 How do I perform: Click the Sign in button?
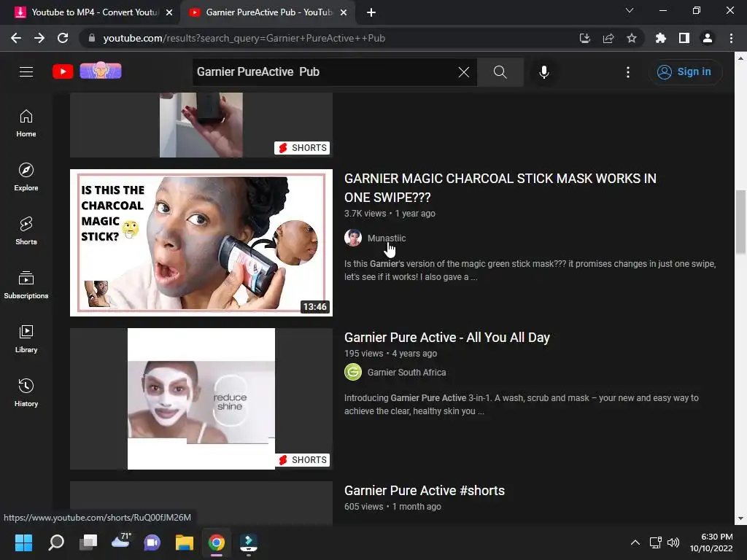(x=685, y=72)
